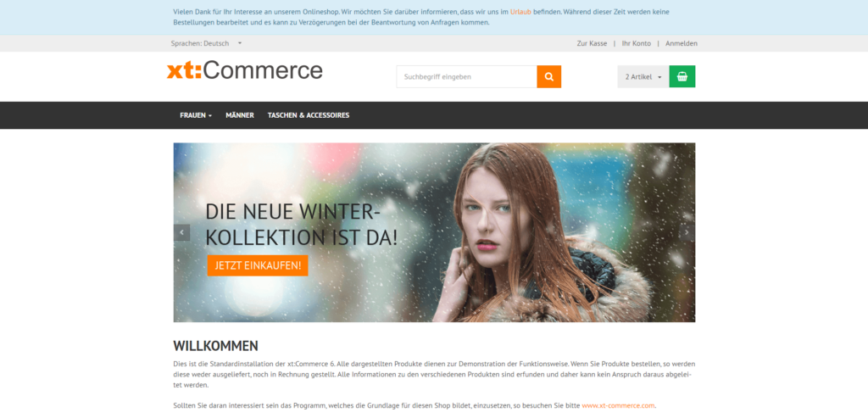Visit the www.xt-commerce.com link
Image resolution: width=868 pixels, height=418 pixels.
point(618,405)
